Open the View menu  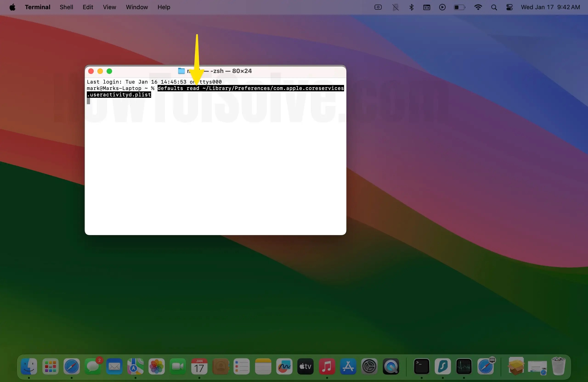[x=109, y=7]
